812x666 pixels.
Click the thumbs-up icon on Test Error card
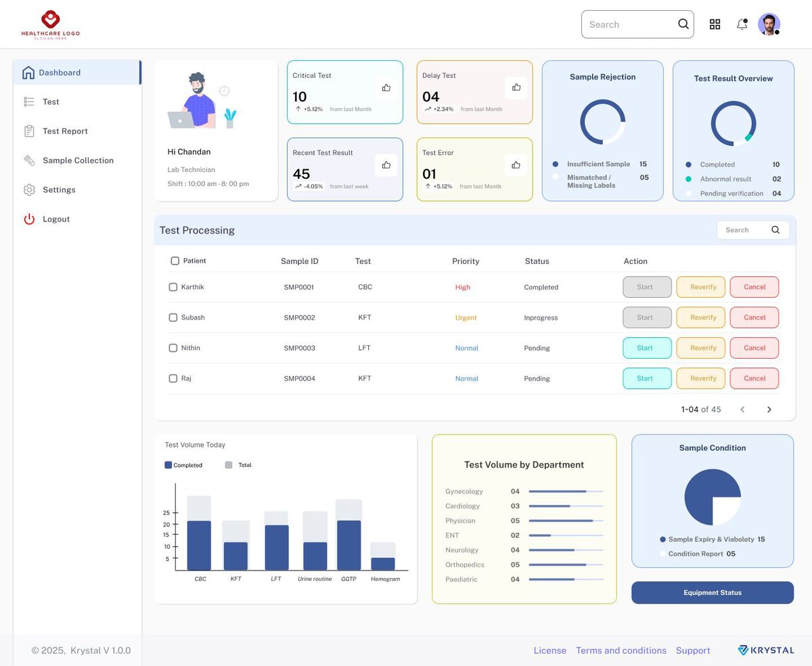516,165
